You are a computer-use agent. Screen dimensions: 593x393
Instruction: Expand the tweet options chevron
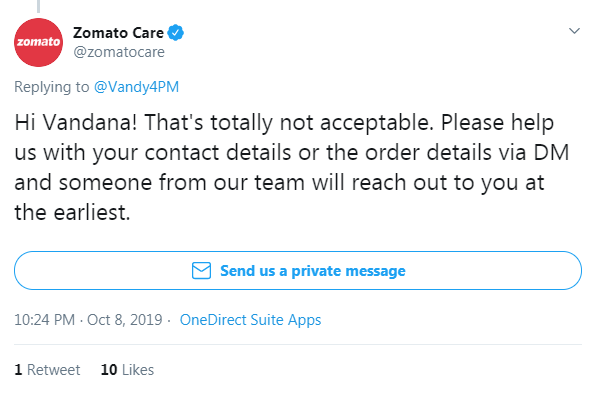(x=574, y=31)
